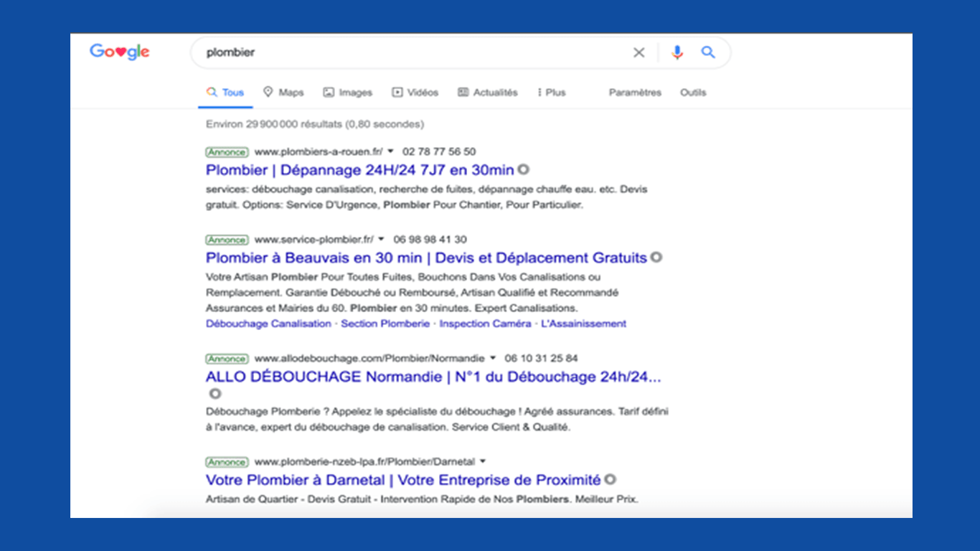Click the allodebouchage.com/Plombier/Normandie URL text
Screen dimensions: 980x551
coord(369,358)
